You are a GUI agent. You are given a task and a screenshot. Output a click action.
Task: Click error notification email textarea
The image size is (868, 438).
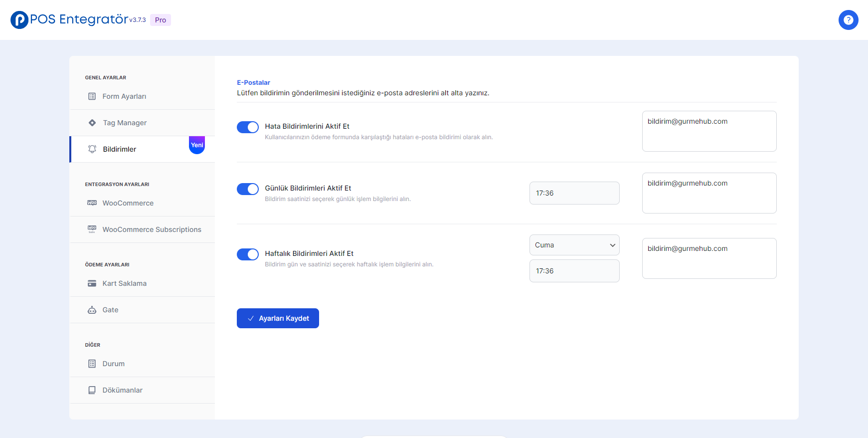click(x=709, y=131)
